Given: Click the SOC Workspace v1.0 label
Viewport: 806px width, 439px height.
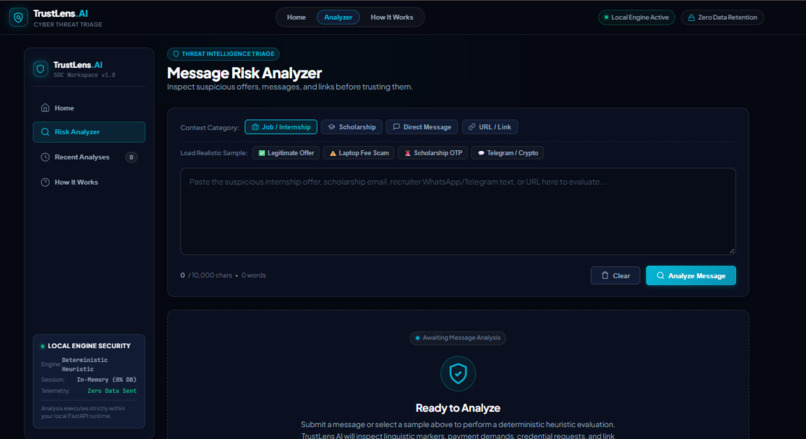Looking at the screenshot, I should tap(84, 75).
